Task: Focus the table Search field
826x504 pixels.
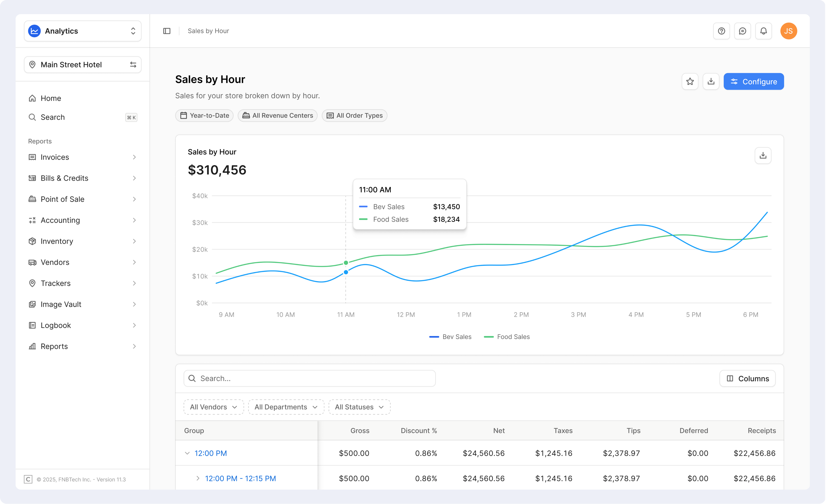Action: point(309,378)
